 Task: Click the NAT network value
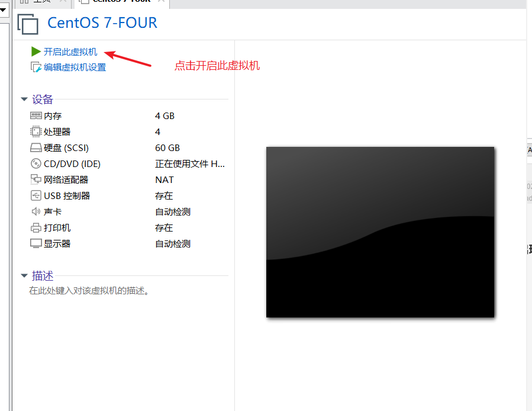165,179
